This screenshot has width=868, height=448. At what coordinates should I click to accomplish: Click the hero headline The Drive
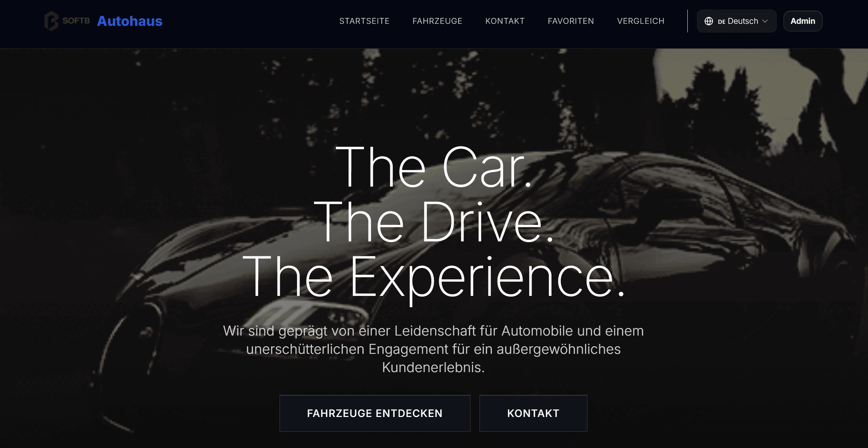tap(434, 222)
